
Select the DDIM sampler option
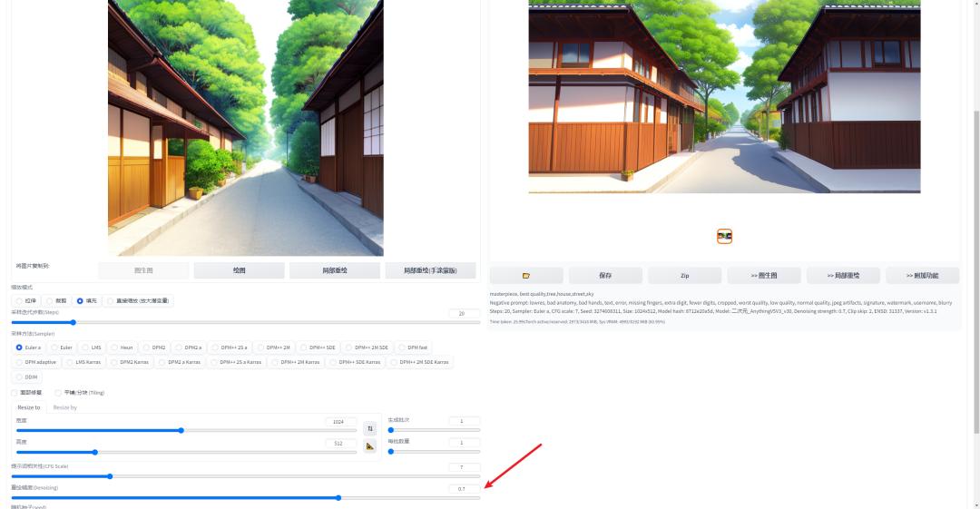[27, 377]
